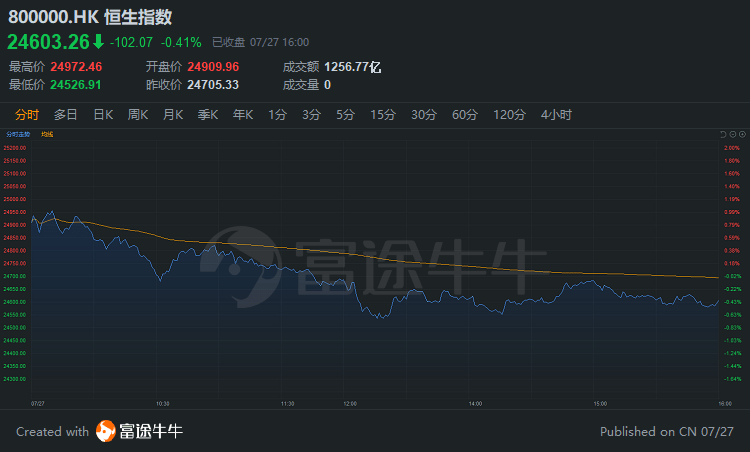The image size is (750, 452).
Task: Choose the 1分 one-minute interval
Action: (277, 115)
